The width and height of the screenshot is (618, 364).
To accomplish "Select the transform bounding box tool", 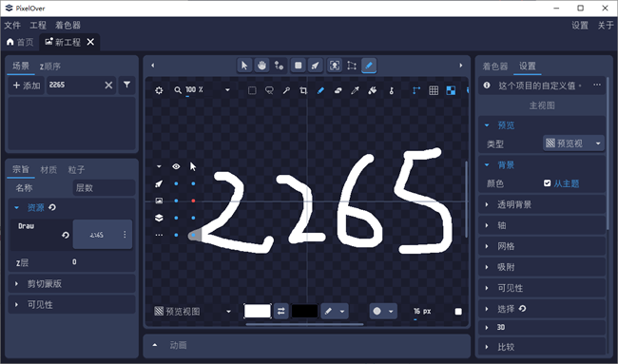I will pyautogui.click(x=352, y=66).
